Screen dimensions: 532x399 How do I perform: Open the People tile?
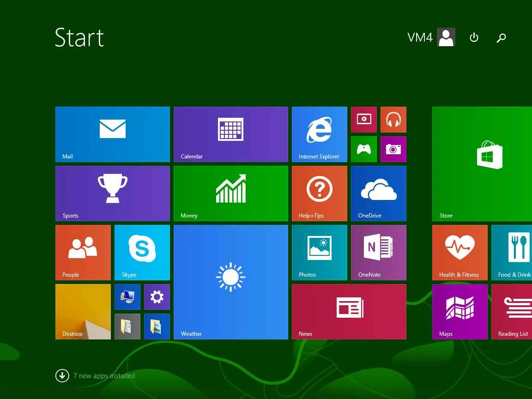[83, 253]
